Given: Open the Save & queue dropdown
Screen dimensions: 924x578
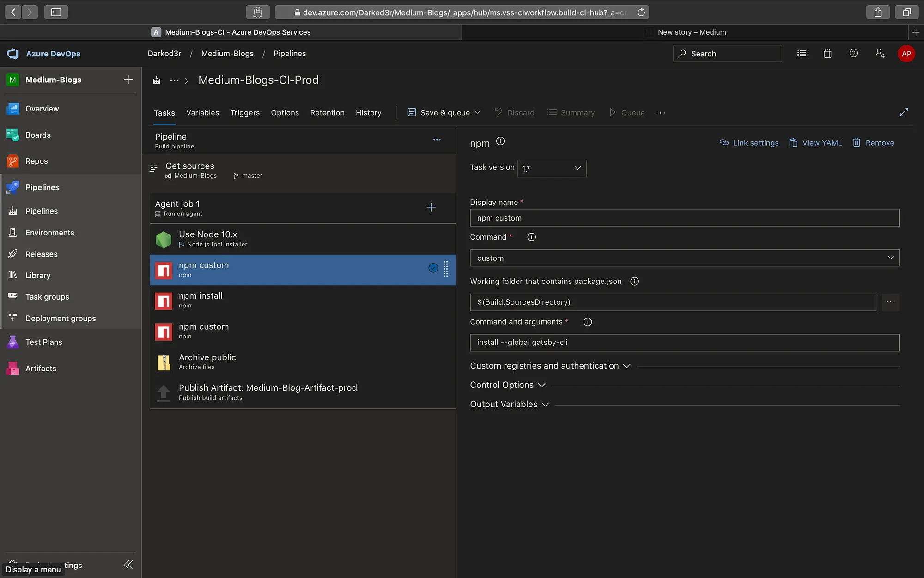Looking at the screenshot, I should (x=478, y=112).
